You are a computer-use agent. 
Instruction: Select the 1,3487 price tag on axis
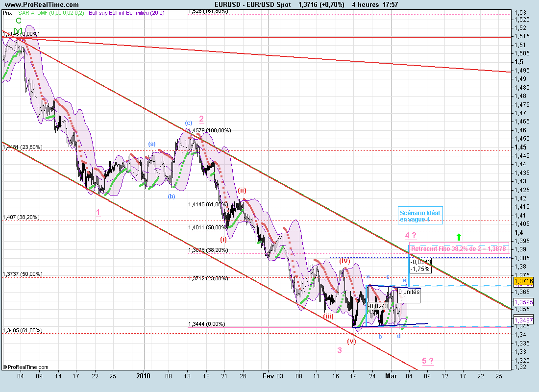523,320
